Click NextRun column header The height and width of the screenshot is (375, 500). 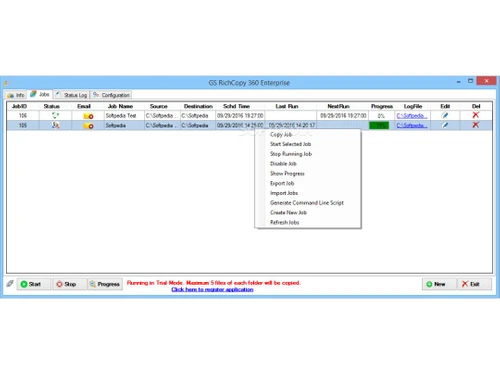pos(338,106)
